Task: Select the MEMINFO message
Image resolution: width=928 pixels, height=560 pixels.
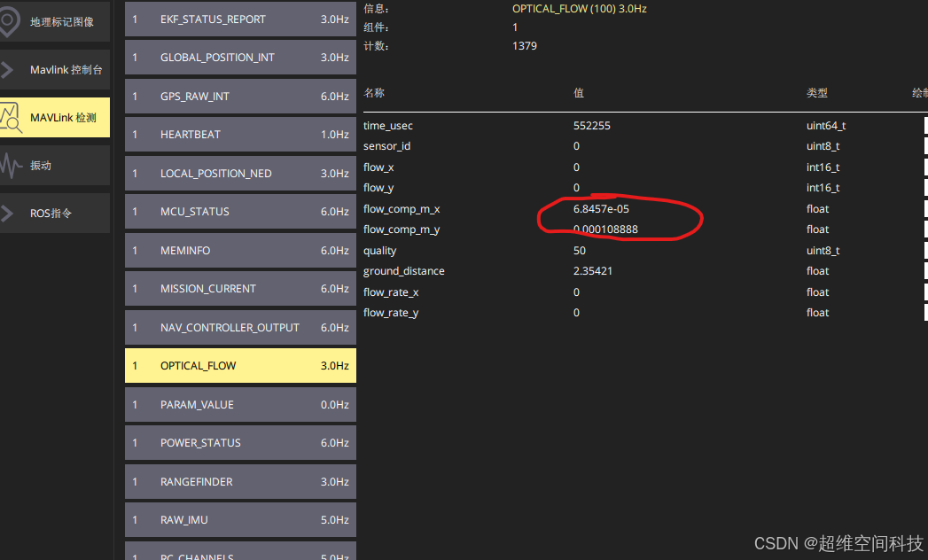Action: (240, 251)
